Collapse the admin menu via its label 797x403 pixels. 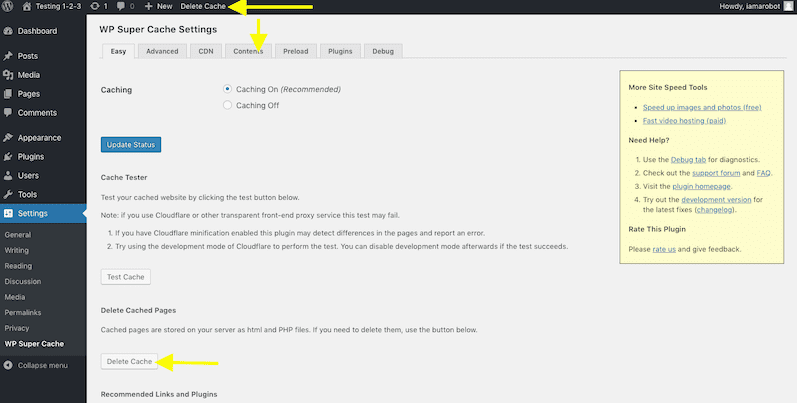[43, 365]
